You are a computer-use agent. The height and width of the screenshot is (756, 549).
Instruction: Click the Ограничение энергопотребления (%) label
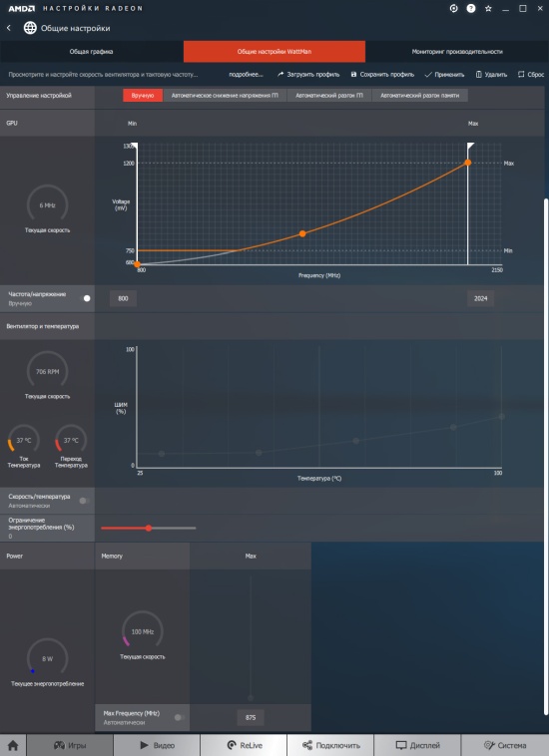coord(41,524)
